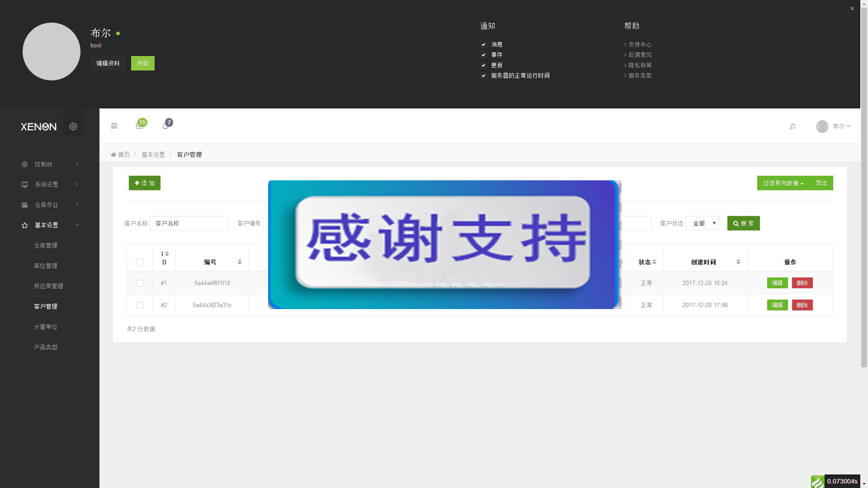Open the 隐私政策 help link
Viewport: 868px width, 488px height.
click(x=640, y=65)
